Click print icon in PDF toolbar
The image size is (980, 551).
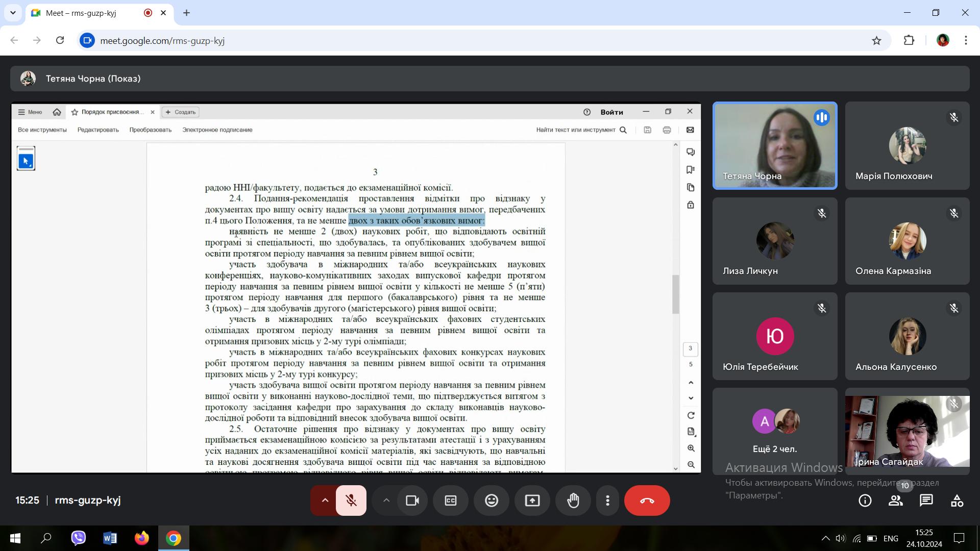tap(667, 130)
